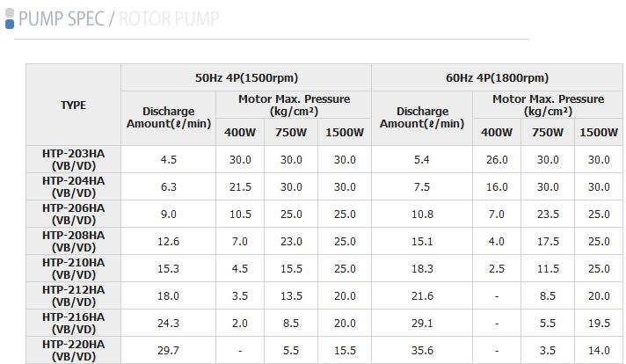Click the HTP-208HA (VB/VD) type cell
626x364 pixels.
tap(73, 241)
